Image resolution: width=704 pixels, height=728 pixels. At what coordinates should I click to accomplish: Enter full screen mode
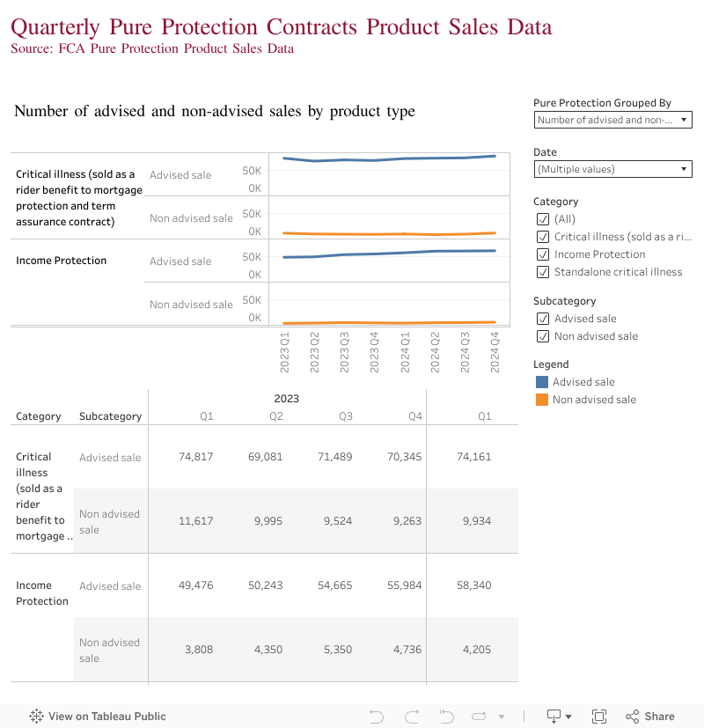tap(599, 717)
